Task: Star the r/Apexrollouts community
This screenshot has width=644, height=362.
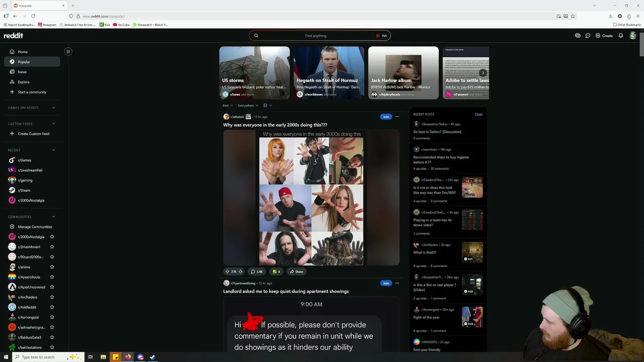Action: point(52,277)
